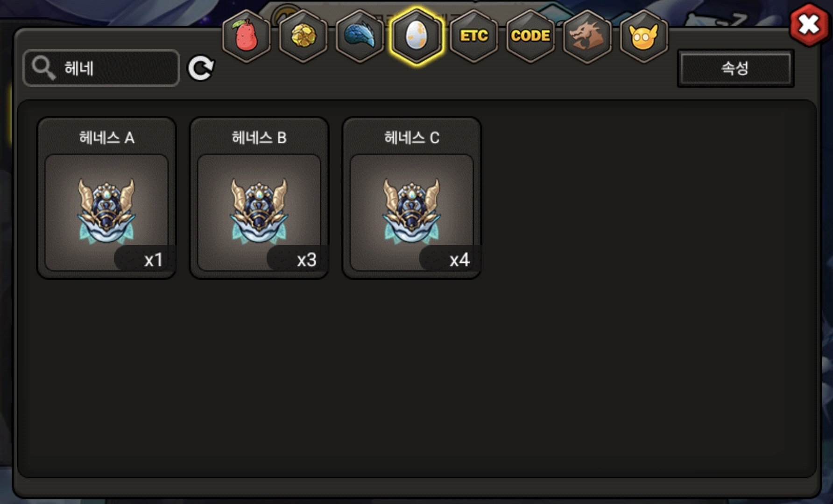Open the CODE tab
This screenshot has height=504, width=833.
(x=530, y=36)
